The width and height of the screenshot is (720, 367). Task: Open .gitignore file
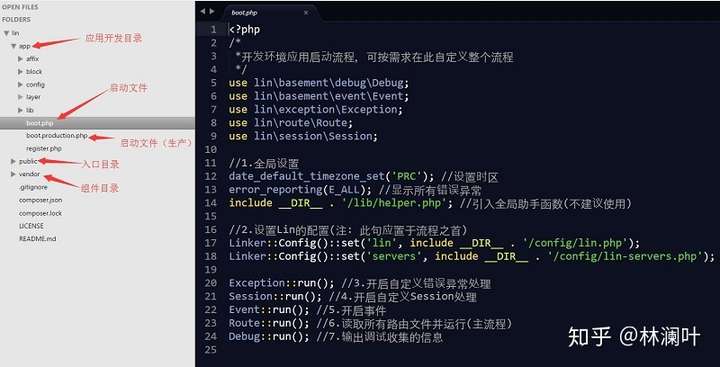pyautogui.click(x=33, y=187)
